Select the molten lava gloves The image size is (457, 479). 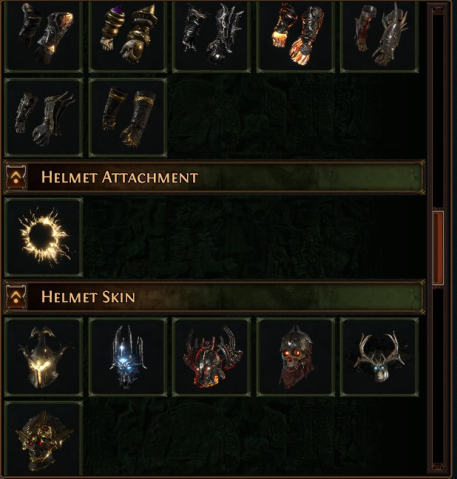[x=295, y=36]
